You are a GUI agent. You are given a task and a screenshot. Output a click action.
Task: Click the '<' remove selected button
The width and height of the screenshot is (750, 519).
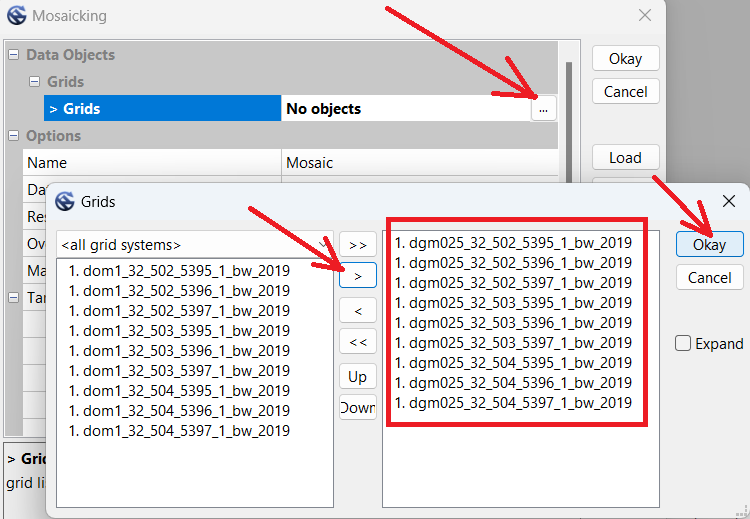(x=357, y=310)
